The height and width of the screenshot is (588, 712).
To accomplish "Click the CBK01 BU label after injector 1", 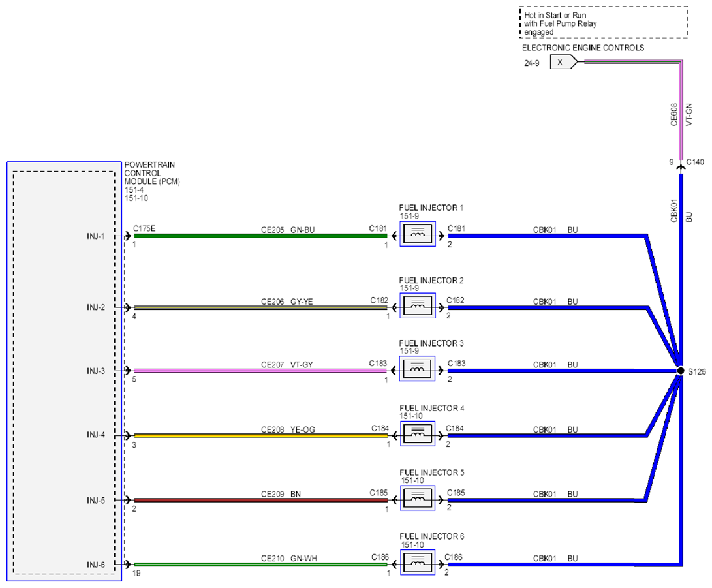I will (555, 230).
